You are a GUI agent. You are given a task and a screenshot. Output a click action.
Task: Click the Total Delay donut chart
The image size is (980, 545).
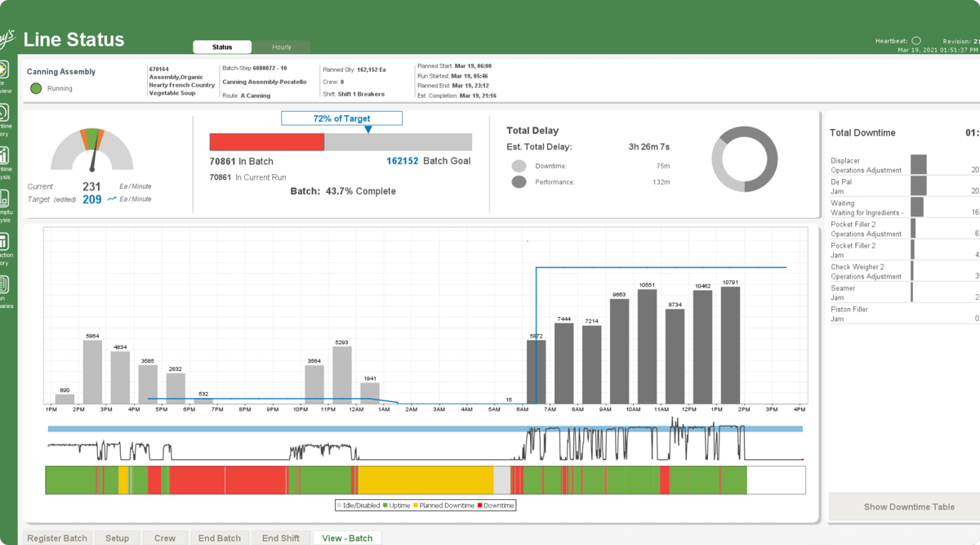point(744,159)
